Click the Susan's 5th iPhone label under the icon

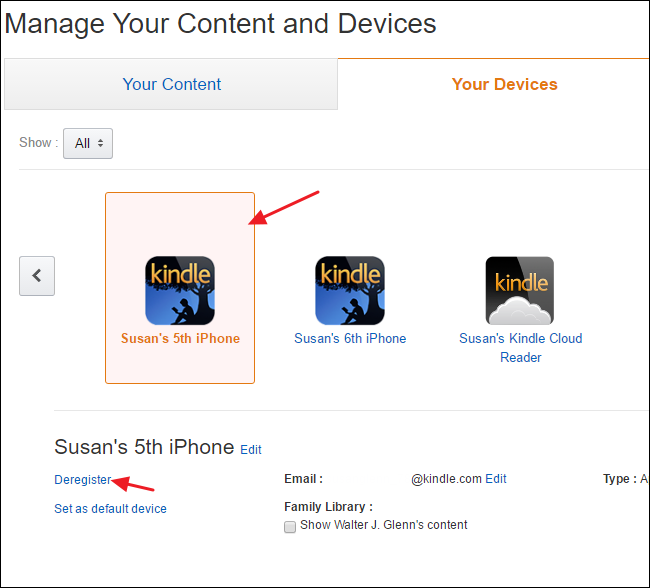point(180,339)
